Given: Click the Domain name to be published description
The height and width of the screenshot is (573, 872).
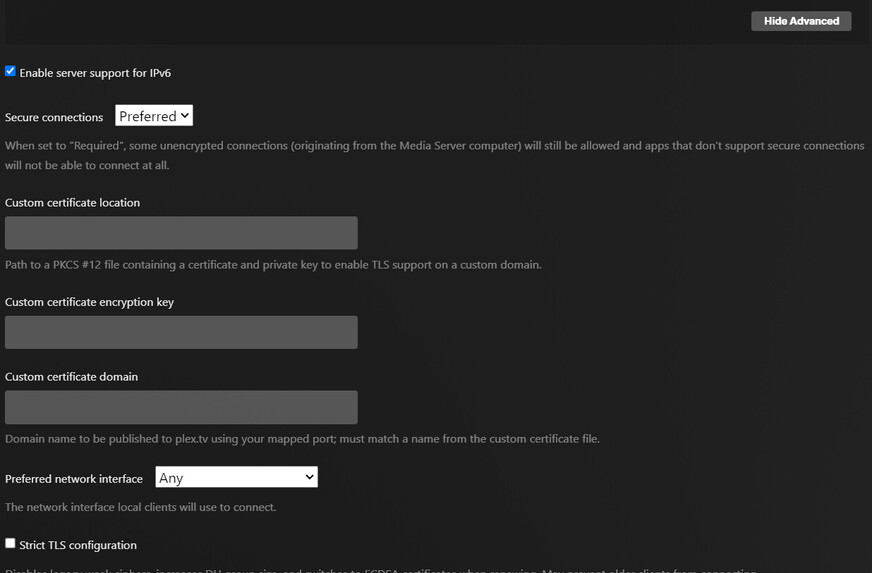Looking at the screenshot, I should [303, 439].
